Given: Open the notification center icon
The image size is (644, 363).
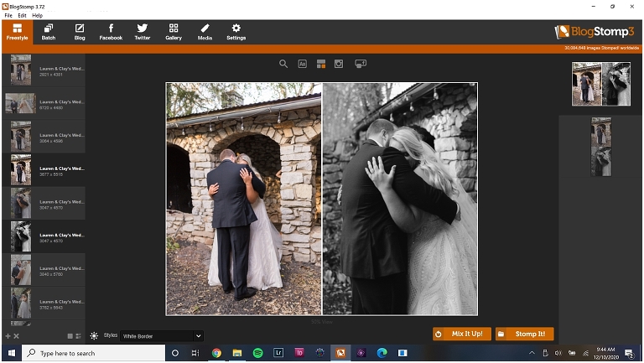Looking at the screenshot, I should point(629,353).
